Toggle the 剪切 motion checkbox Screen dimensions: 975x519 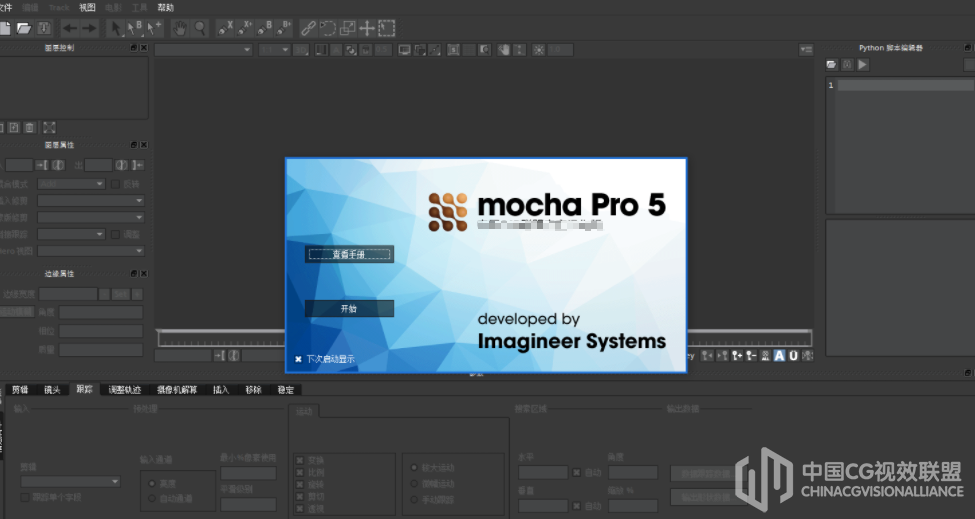click(300, 497)
